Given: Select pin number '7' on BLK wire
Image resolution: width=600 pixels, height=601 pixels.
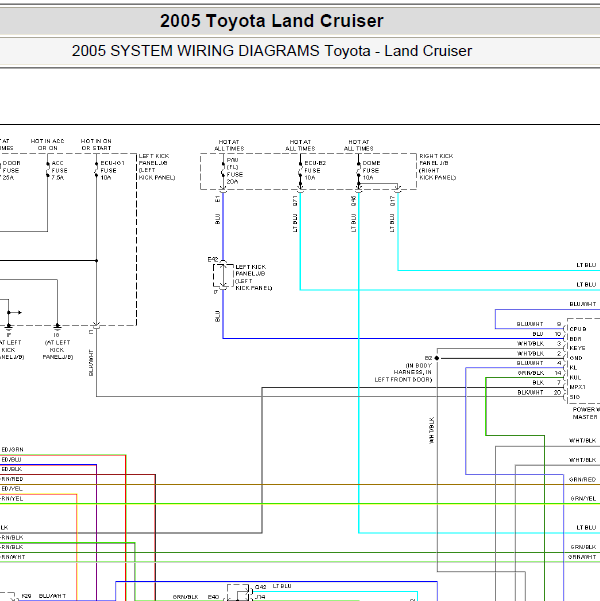Looking at the screenshot, I should tap(559, 383).
